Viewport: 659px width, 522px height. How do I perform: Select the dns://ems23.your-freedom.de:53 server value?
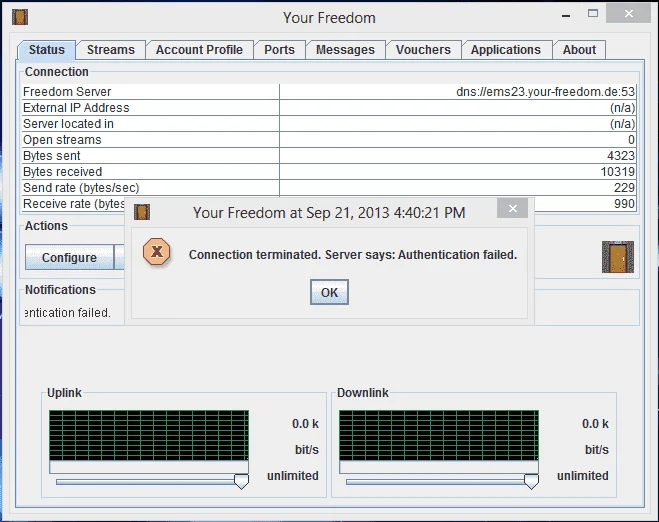pyautogui.click(x=545, y=92)
